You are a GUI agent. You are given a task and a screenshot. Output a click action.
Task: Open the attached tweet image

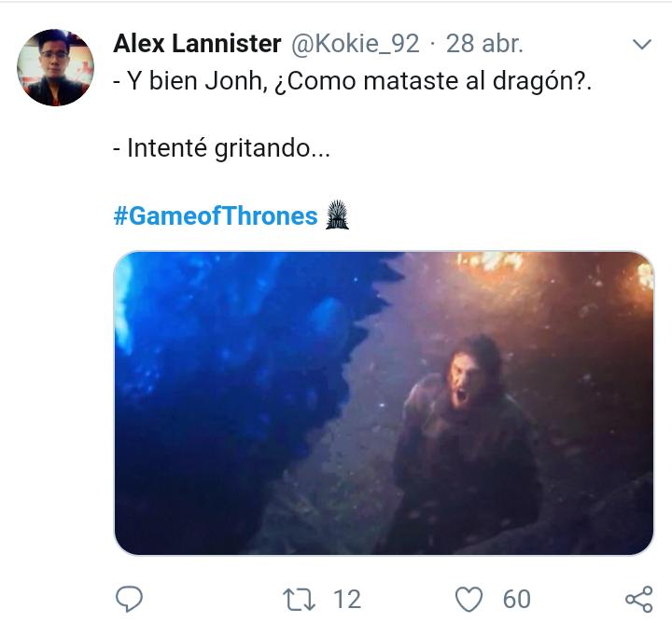[383, 403]
